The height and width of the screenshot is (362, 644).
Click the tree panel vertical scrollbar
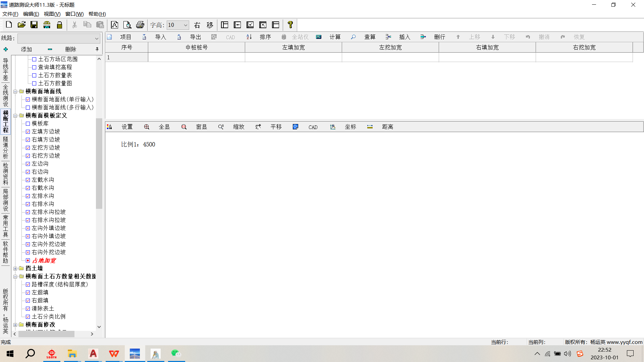pyautogui.click(x=99, y=163)
